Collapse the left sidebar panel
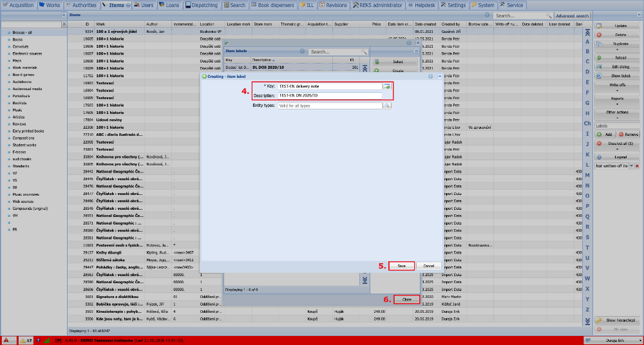 coord(64,15)
